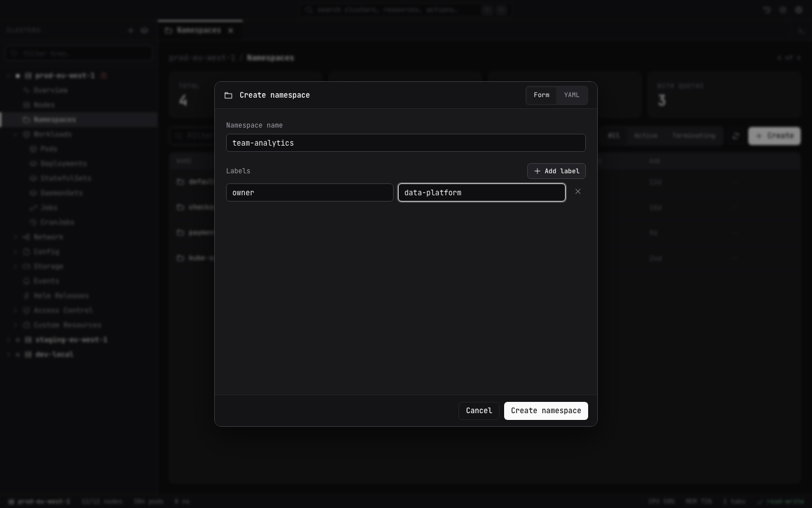Click Add label button
Screen dimensions: 812x508
click(x=557, y=171)
